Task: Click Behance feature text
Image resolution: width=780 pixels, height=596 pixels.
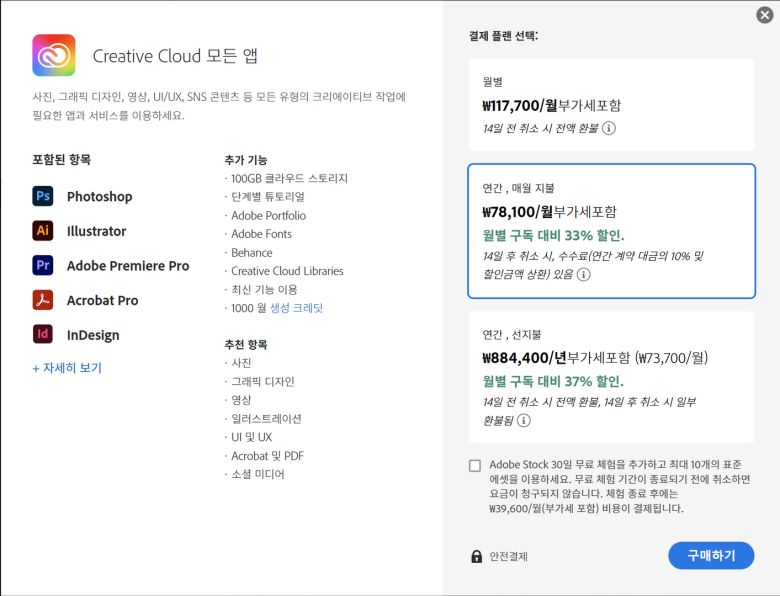Action: (252, 253)
